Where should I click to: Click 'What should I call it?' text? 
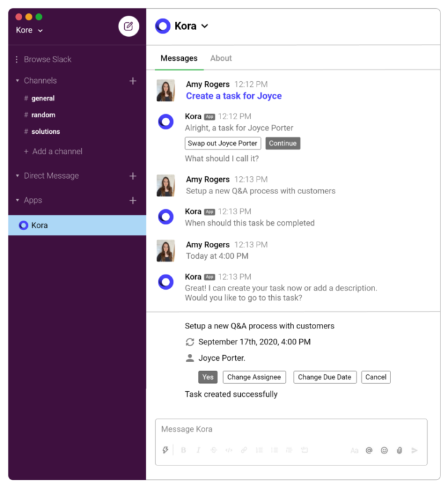(222, 159)
